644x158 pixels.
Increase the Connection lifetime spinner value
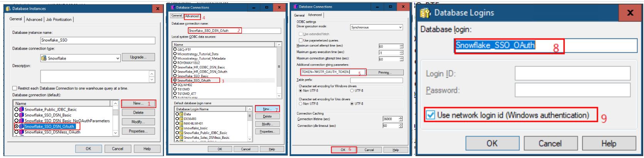pos(401,118)
